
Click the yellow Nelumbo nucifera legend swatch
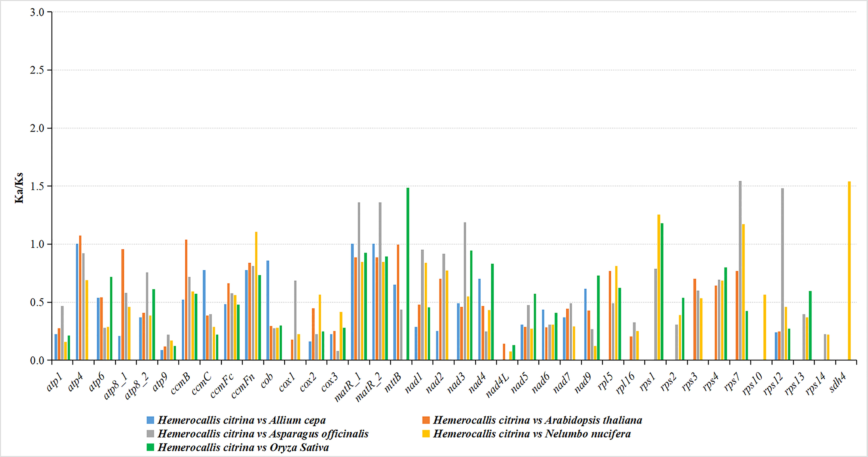(426, 434)
